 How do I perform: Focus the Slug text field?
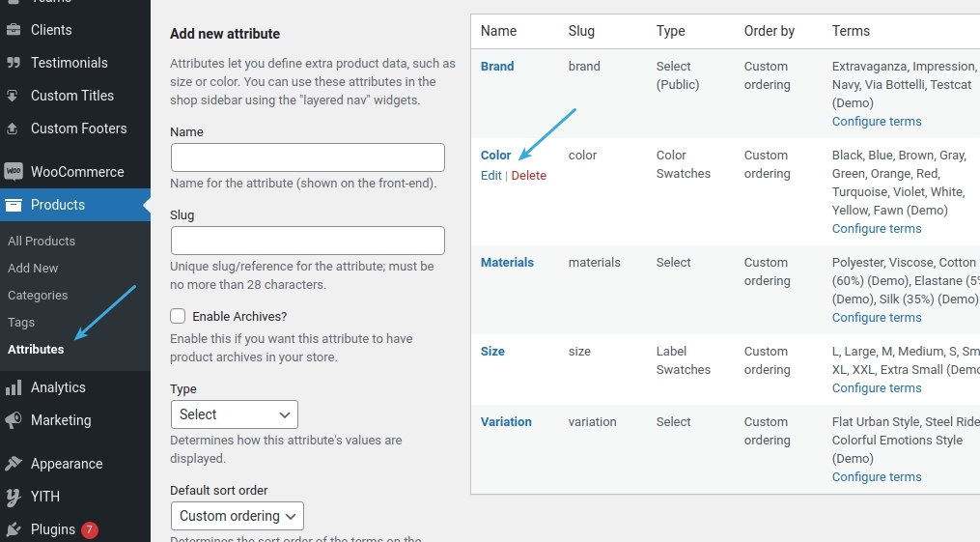307,241
